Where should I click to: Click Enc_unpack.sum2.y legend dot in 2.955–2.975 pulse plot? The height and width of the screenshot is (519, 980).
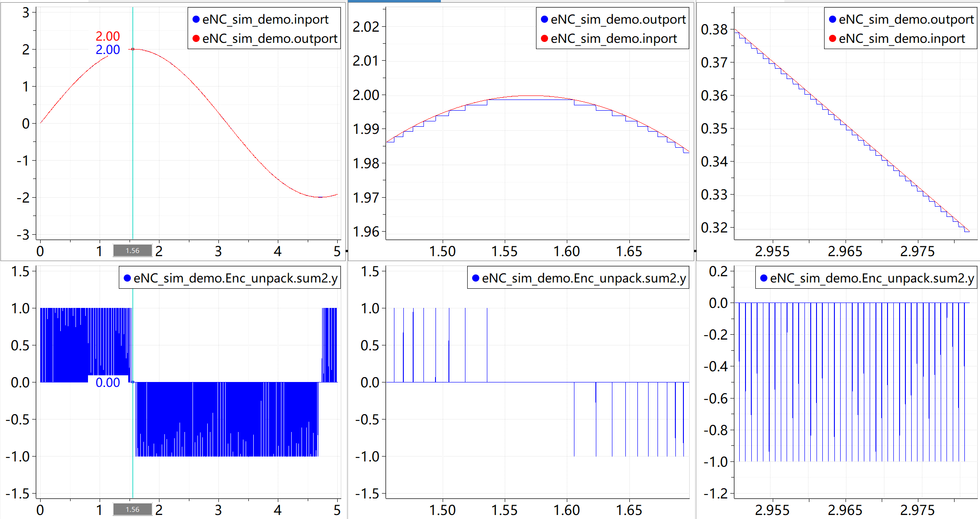pos(763,278)
